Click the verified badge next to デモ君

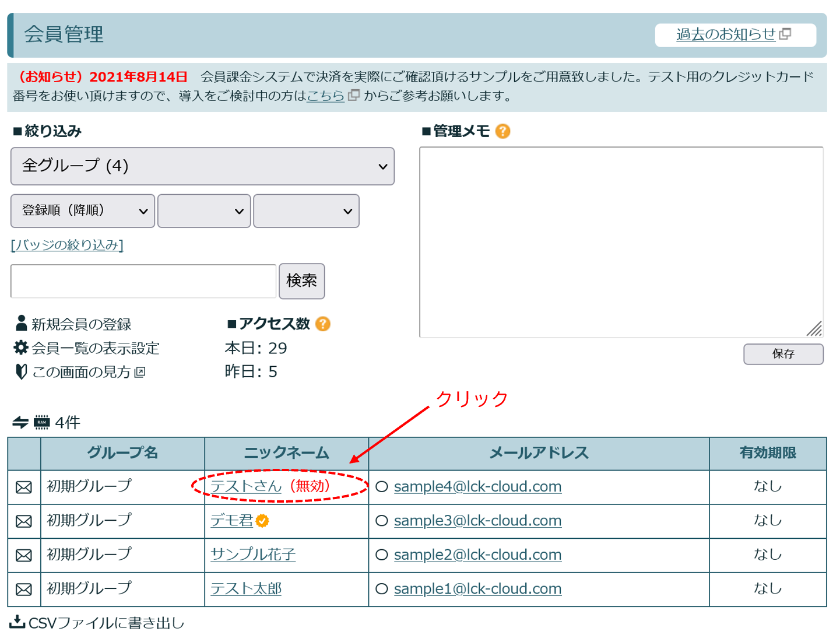[x=262, y=521]
